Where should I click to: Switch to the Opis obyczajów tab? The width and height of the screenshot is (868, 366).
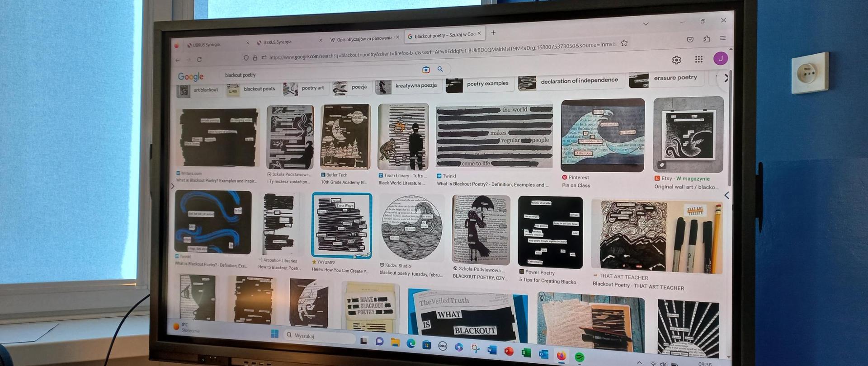tap(364, 39)
